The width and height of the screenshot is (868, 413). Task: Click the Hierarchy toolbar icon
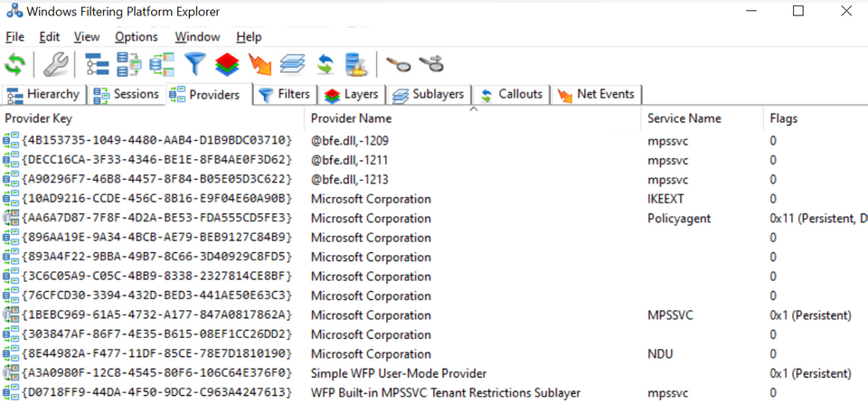[x=98, y=65]
